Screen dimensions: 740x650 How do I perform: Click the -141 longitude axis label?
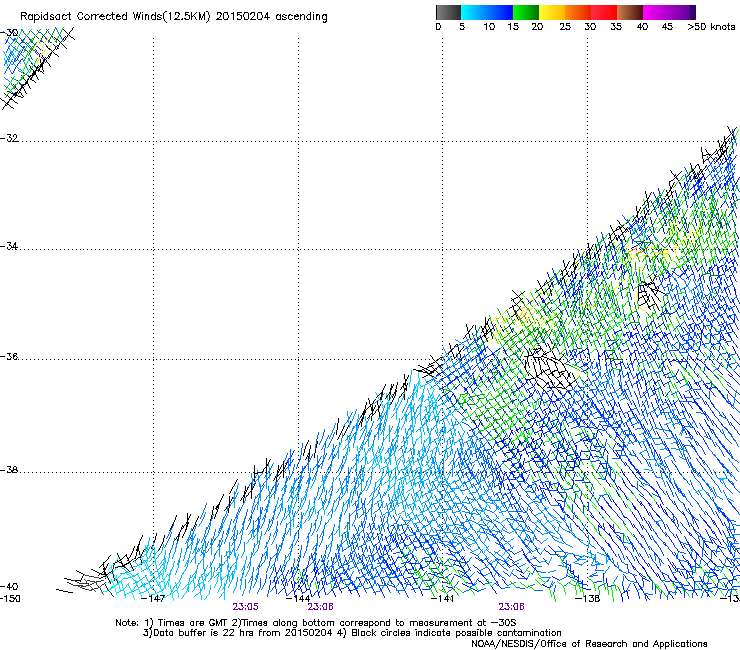point(442,599)
